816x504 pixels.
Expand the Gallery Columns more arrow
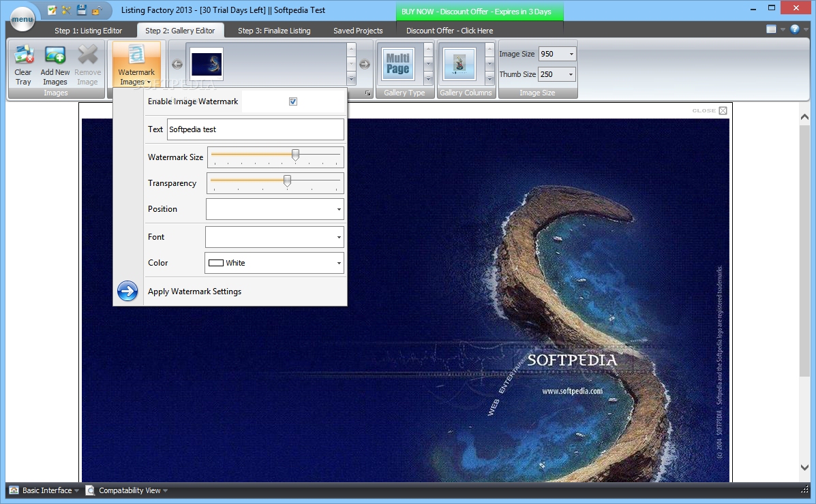click(489, 79)
